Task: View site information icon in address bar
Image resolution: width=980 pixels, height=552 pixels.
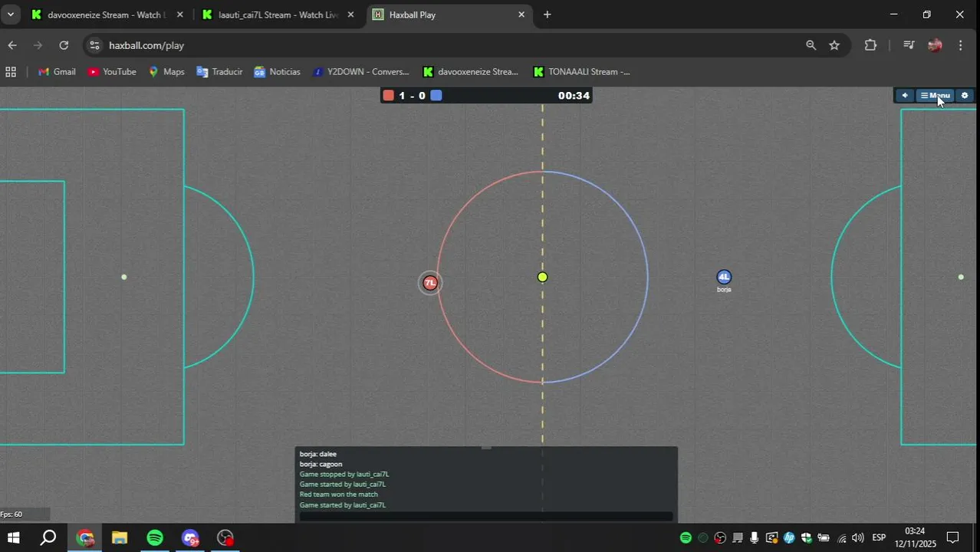Action: (94, 45)
